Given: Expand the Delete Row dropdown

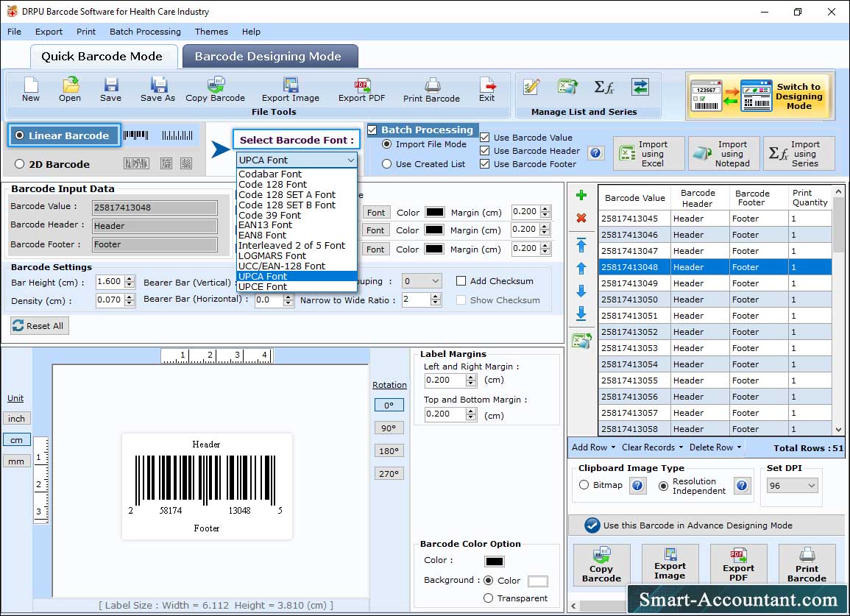Looking at the screenshot, I should [715, 448].
